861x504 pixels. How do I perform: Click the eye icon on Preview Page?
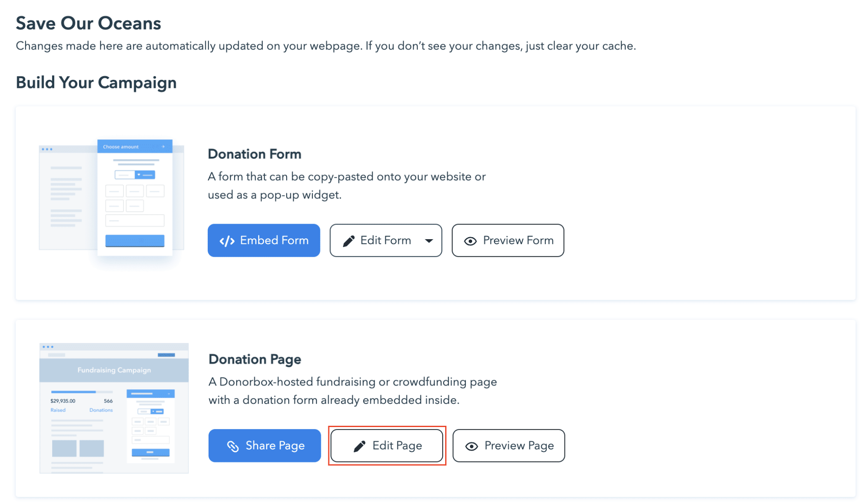point(472,446)
